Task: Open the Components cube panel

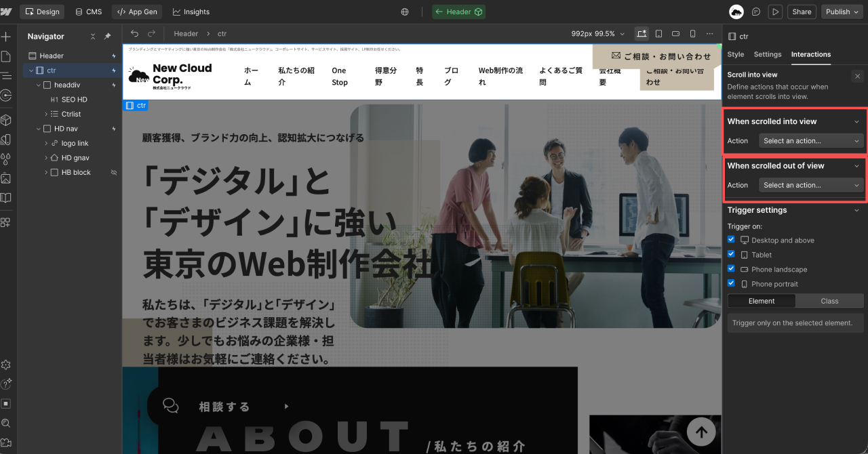Action: coord(6,120)
